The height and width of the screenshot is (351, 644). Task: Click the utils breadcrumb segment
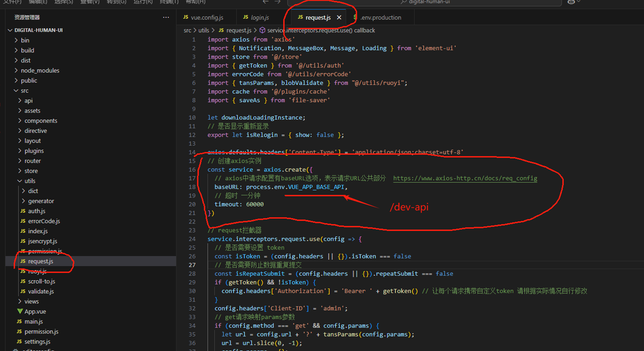[x=203, y=30]
